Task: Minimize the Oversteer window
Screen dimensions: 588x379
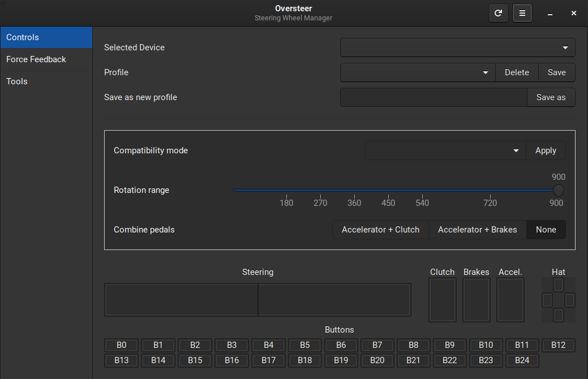Action: point(550,14)
